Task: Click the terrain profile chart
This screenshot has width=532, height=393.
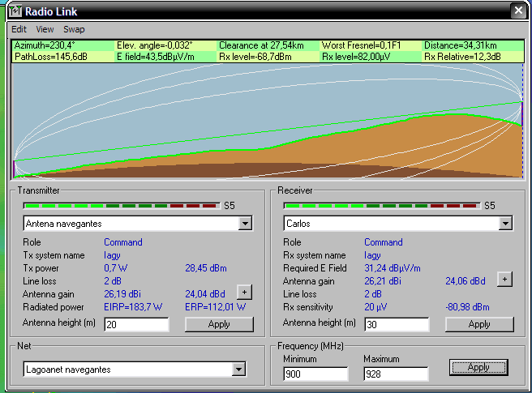Action: click(x=268, y=122)
